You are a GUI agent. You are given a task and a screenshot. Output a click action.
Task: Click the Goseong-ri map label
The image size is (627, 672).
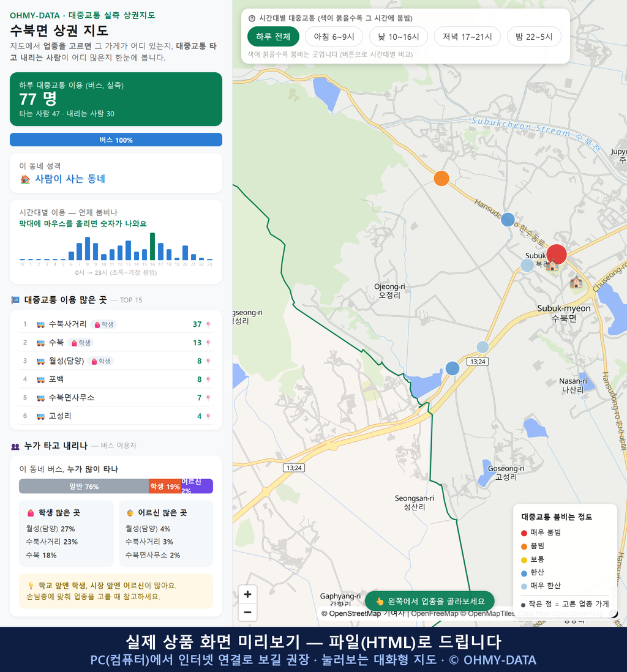pyautogui.click(x=506, y=472)
